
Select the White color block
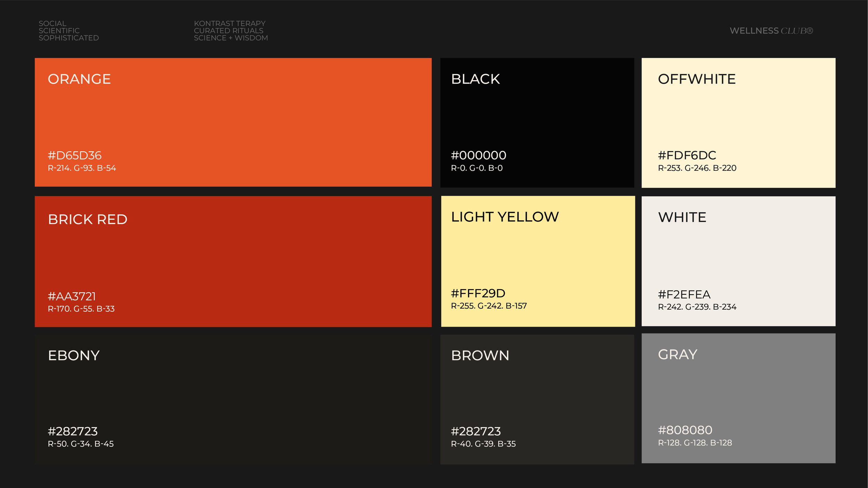click(738, 261)
